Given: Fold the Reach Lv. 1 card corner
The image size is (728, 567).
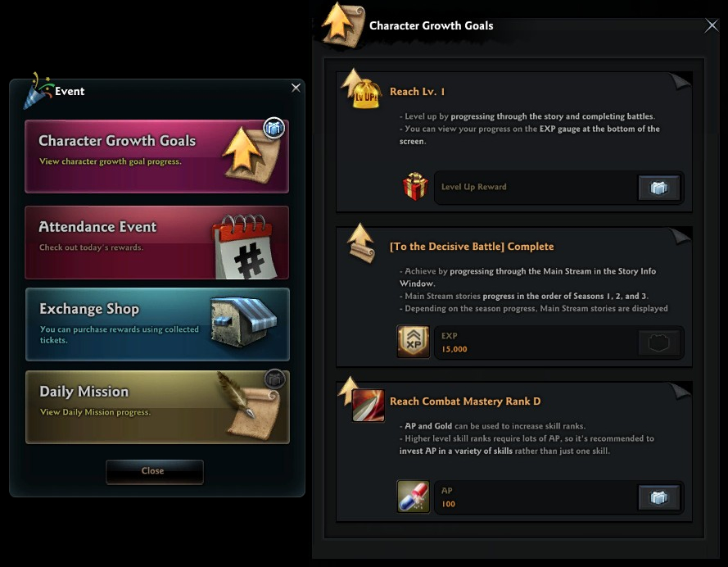Looking at the screenshot, I should 681,80.
